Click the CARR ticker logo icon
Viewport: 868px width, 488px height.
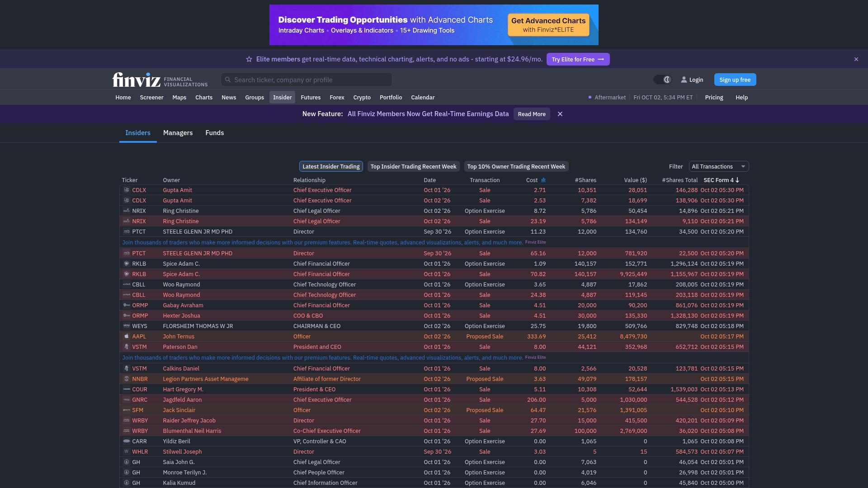(x=127, y=441)
